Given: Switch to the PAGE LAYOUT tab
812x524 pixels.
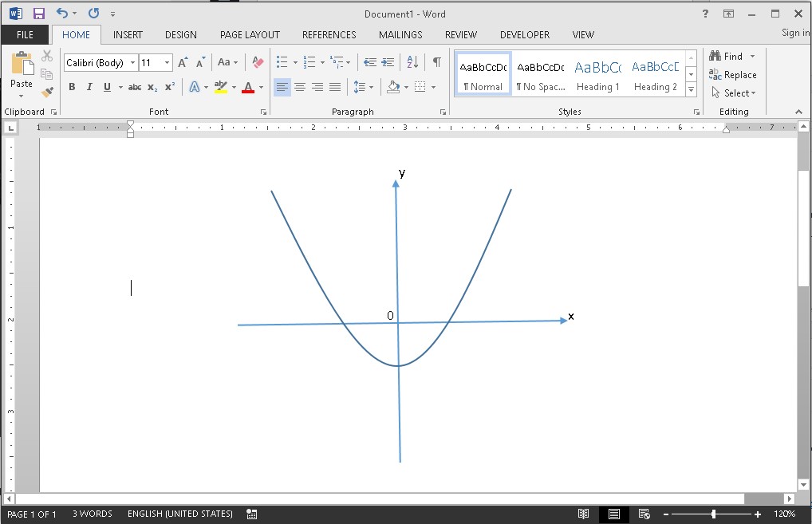Looking at the screenshot, I should 250,35.
